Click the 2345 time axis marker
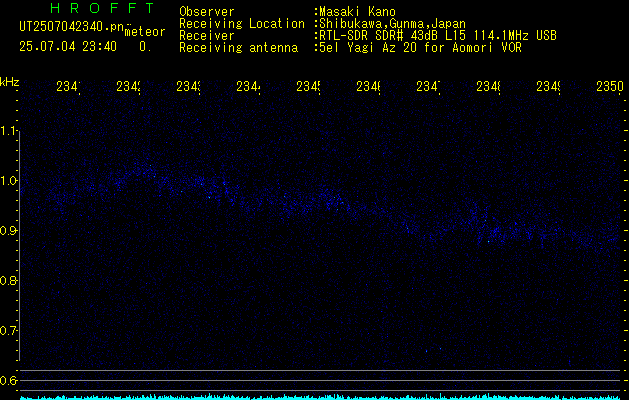The height and width of the screenshot is (400, 629). (308, 86)
